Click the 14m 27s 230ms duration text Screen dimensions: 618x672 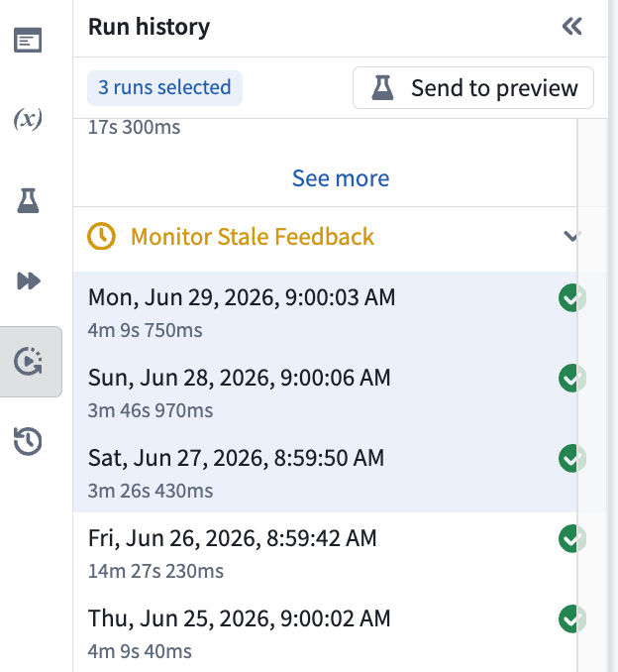[155, 571]
